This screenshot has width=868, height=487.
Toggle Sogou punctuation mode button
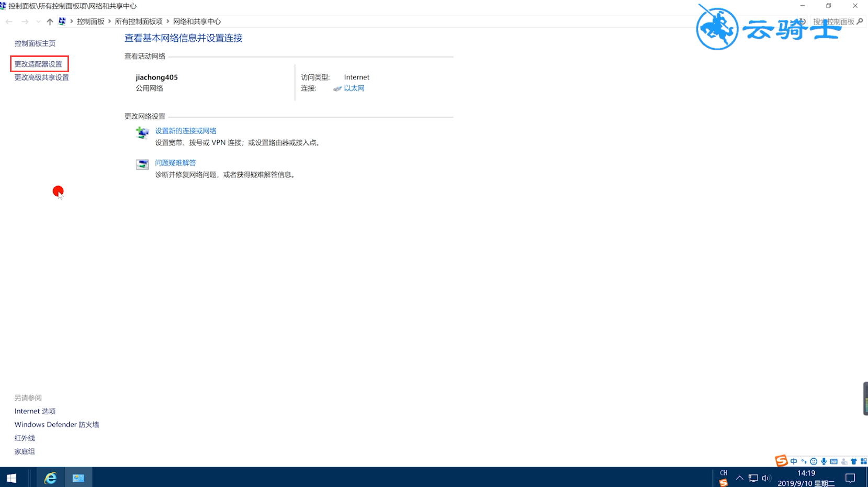point(804,461)
